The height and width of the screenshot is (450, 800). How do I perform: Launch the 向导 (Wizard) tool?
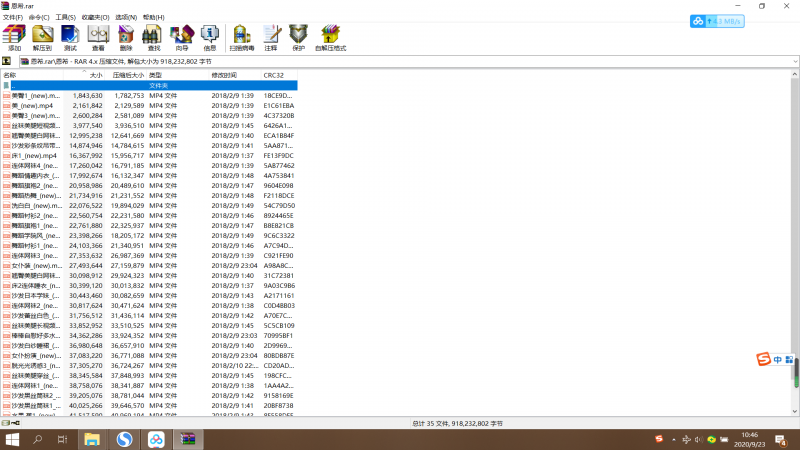(x=182, y=38)
